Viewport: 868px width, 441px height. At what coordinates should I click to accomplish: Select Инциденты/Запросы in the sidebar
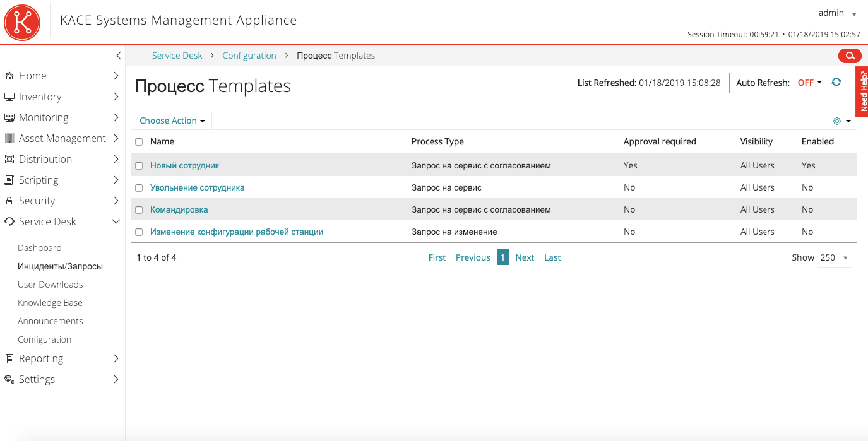click(x=60, y=266)
